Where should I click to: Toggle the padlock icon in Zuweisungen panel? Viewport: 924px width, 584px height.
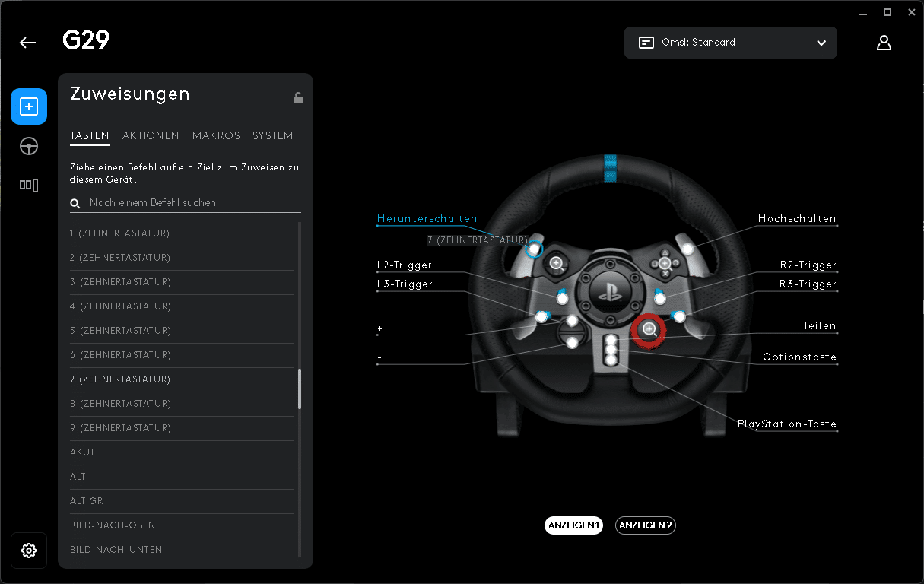pos(297,97)
